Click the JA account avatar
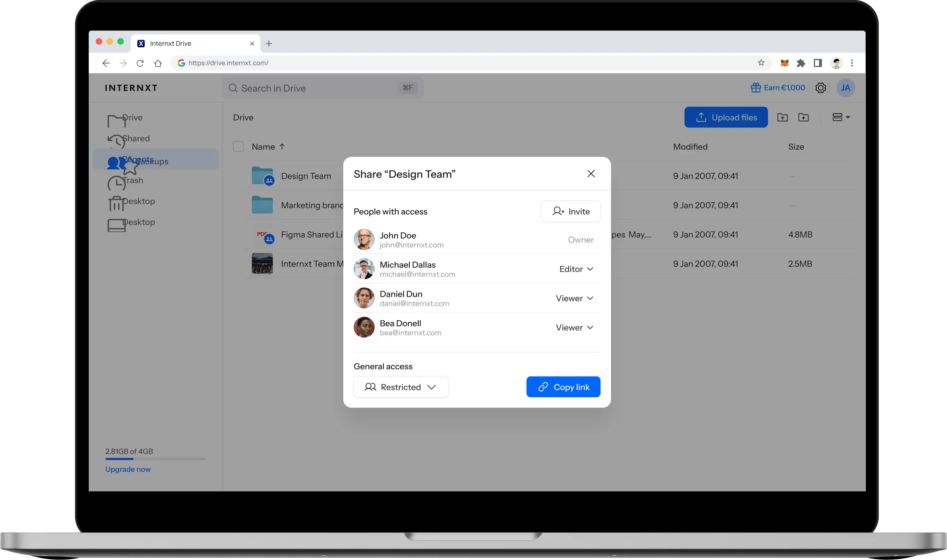This screenshot has width=947, height=560. click(846, 88)
